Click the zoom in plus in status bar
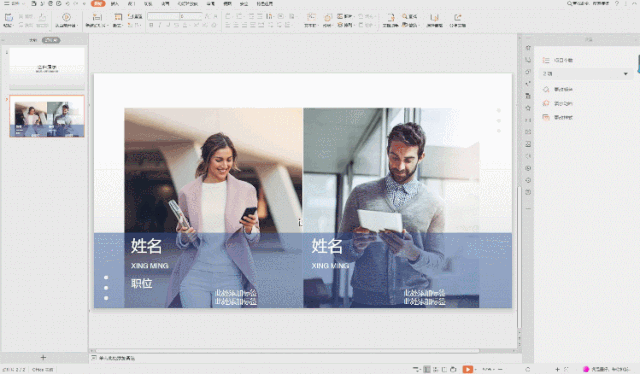 [x=557, y=369]
